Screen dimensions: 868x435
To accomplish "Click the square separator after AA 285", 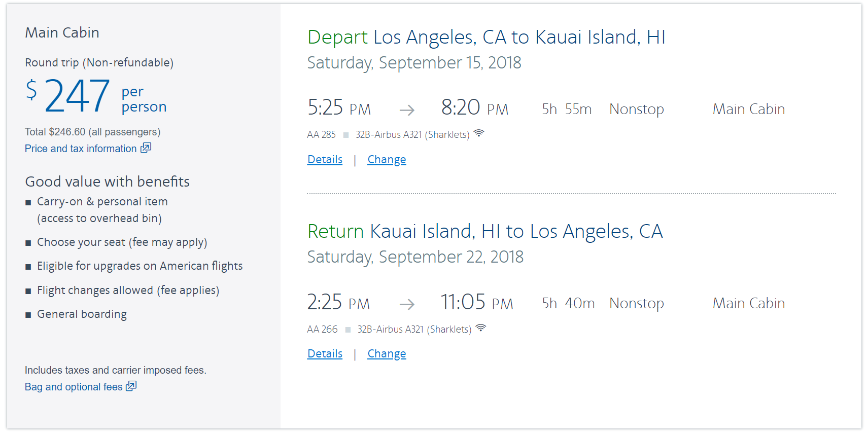I will pyautogui.click(x=346, y=135).
